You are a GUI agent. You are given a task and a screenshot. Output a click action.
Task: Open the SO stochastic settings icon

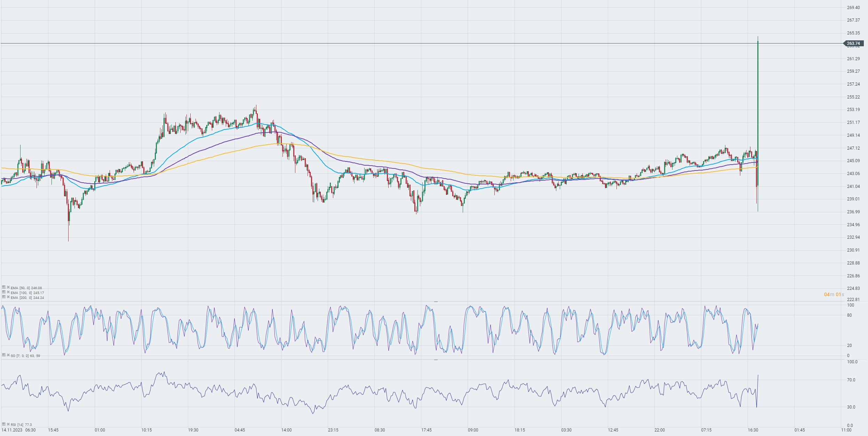tap(4, 355)
